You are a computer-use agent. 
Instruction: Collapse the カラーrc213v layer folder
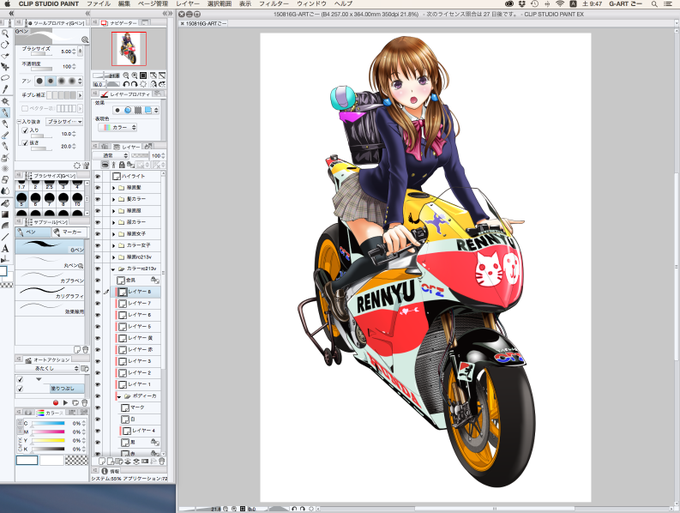coord(114,269)
